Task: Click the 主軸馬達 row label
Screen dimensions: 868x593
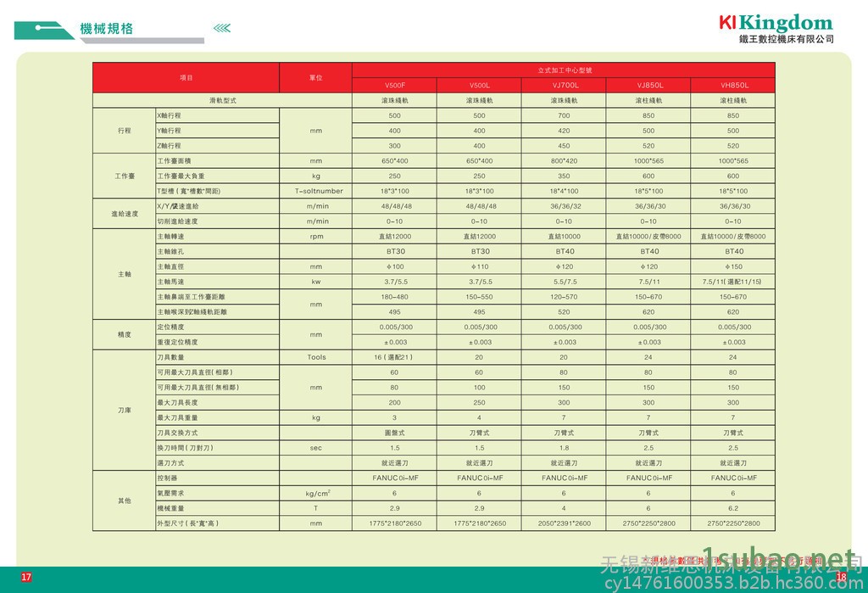Action: pos(170,282)
